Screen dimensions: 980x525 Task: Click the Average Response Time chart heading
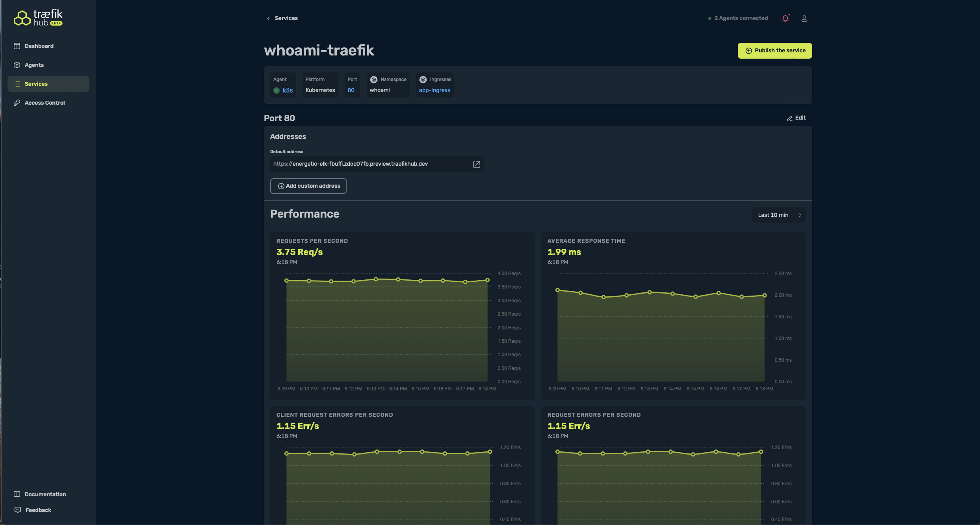click(586, 241)
